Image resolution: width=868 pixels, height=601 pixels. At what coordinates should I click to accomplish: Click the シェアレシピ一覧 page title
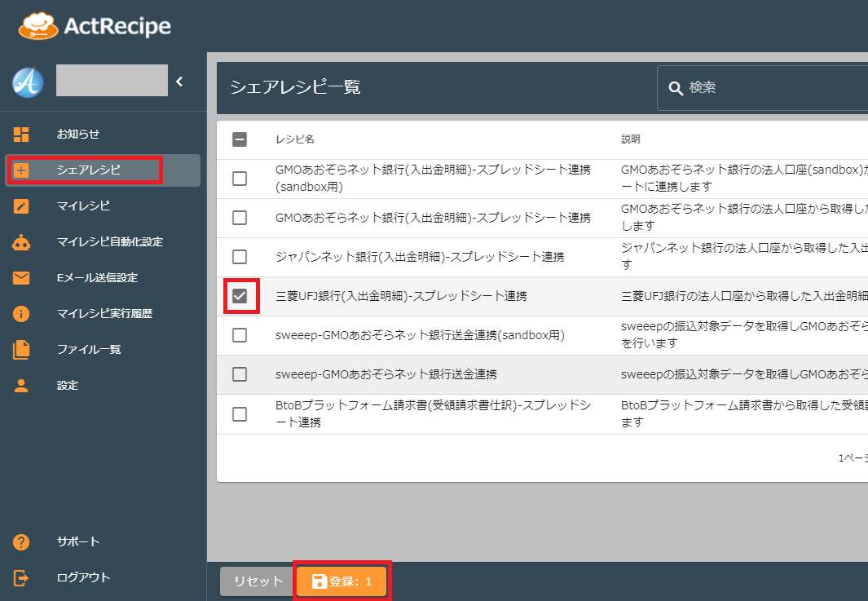click(x=295, y=87)
